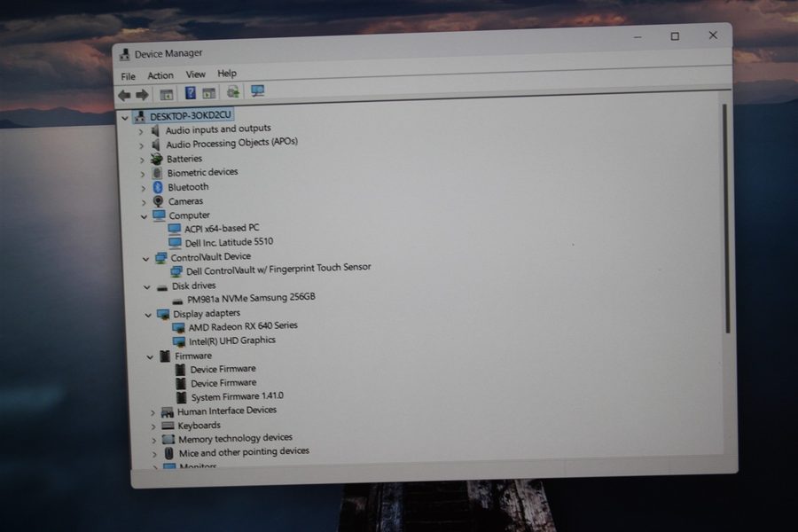
Task: Click the Forward arrow toolbar icon
Action: tap(142, 95)
